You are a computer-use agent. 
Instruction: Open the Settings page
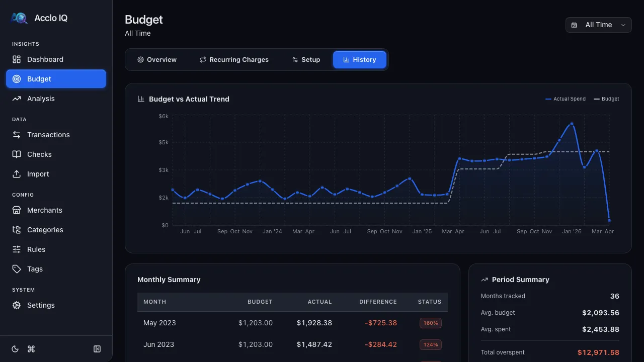click(56, 305)
